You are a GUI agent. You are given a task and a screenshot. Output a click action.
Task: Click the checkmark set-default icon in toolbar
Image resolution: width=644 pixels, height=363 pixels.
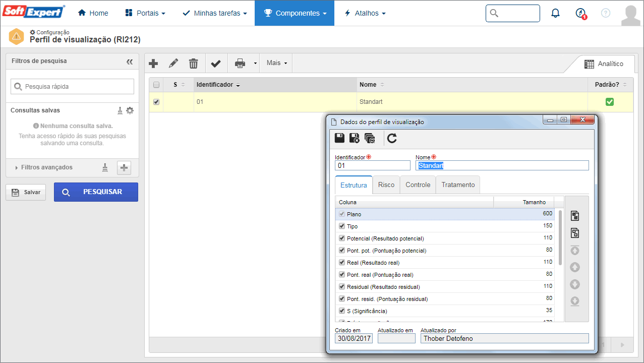(x=216, y=64)
